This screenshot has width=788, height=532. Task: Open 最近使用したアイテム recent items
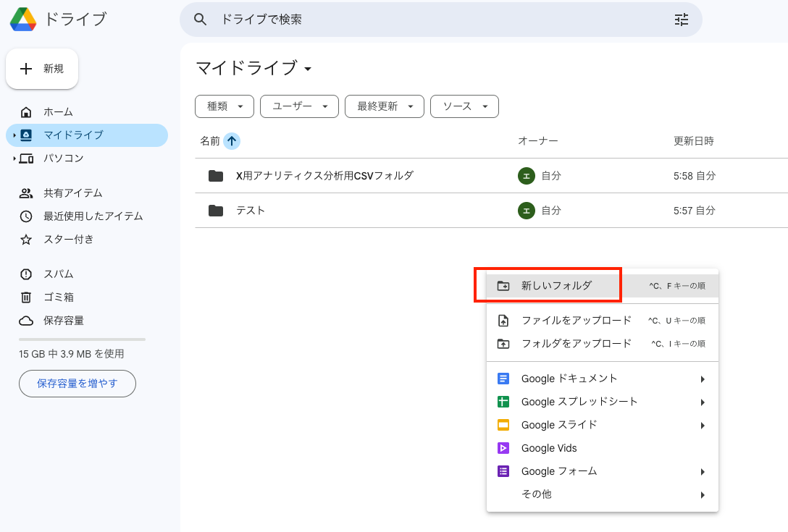[x=93, y=216]
